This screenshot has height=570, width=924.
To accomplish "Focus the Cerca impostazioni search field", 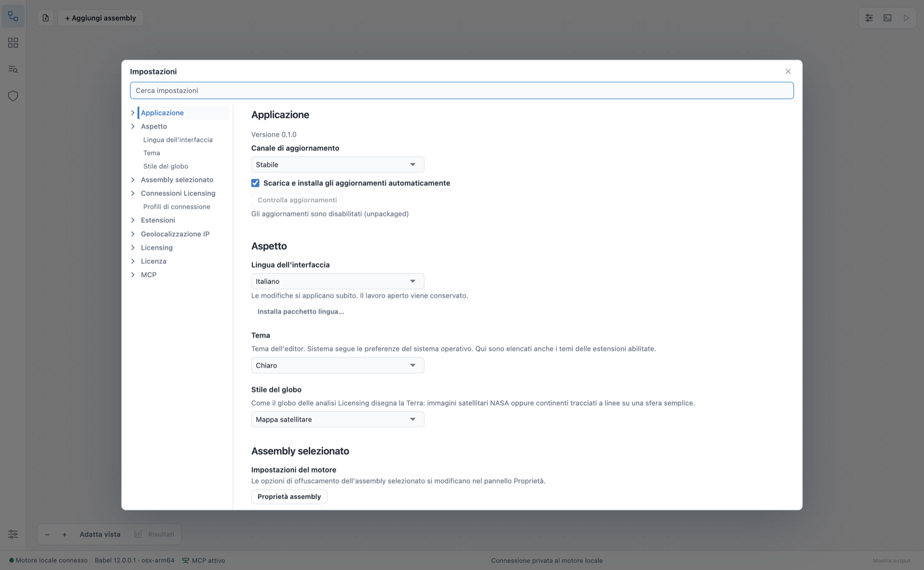I will click(x=462, y=91).
